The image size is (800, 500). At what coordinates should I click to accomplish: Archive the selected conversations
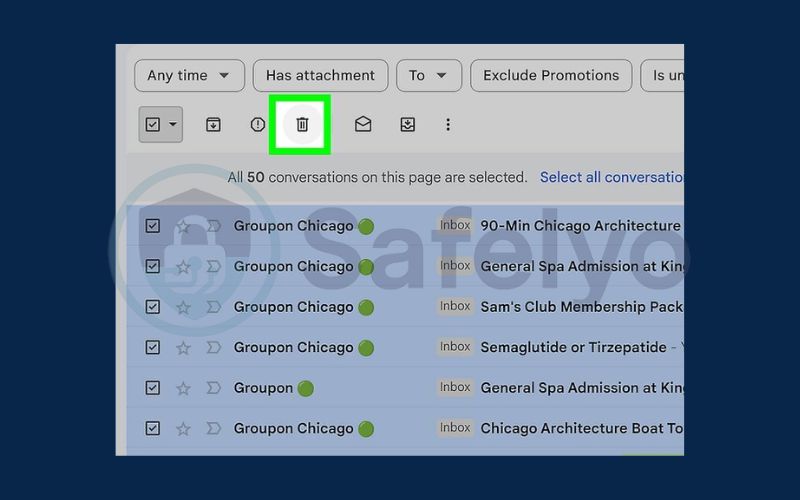[x=213, y=125]
